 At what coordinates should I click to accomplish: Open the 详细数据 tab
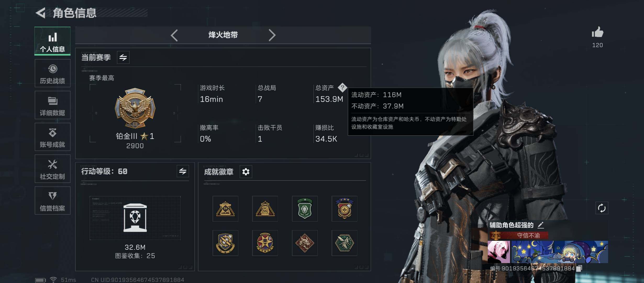click(x=53, y=105)
